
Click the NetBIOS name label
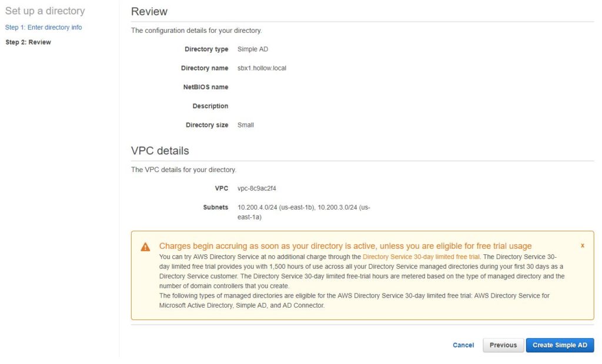pos(205,87)
